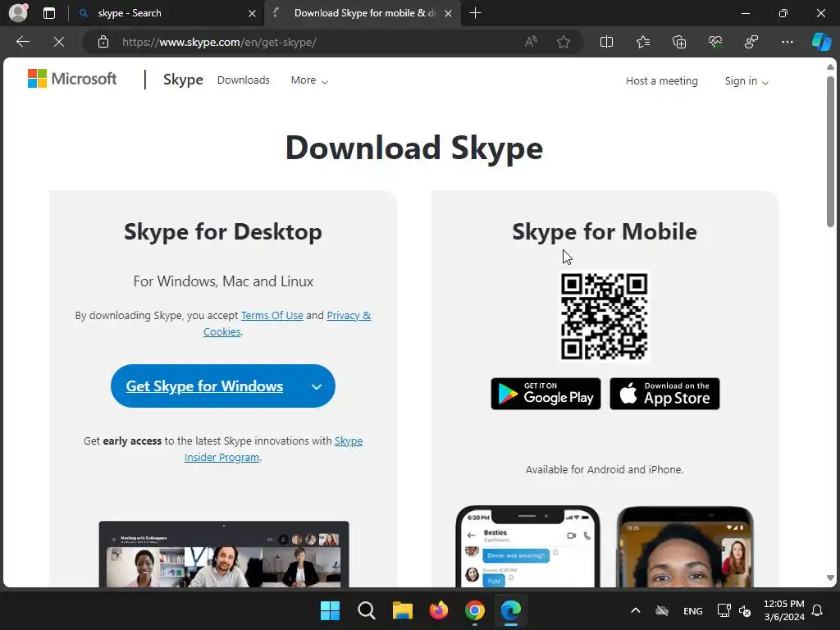Expand the Sign in dropdown

point(746,81)
